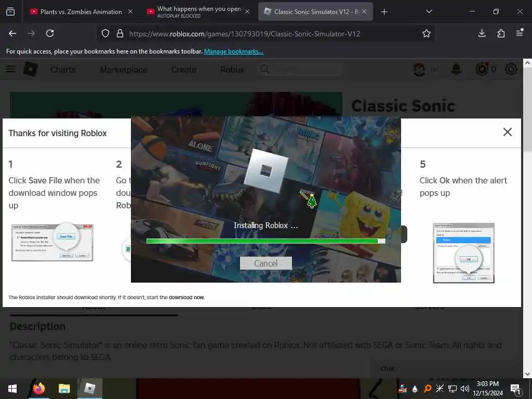Reload the current Roblox page
532x399 pixels.
[x=50, y=33]
